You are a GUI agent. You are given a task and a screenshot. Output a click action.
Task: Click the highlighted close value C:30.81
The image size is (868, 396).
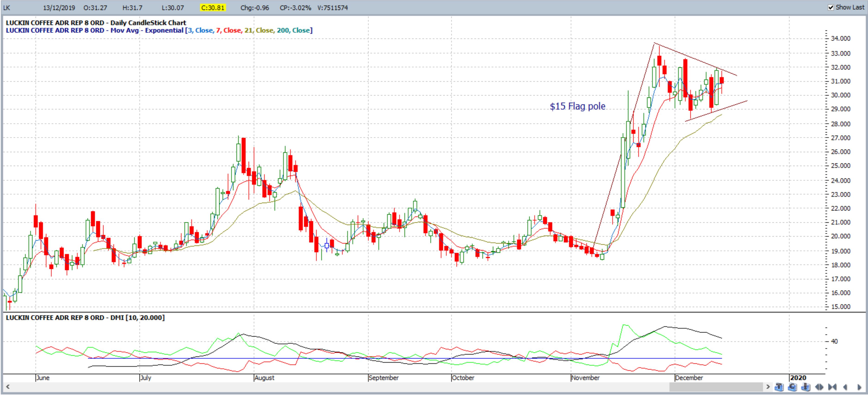213,8
